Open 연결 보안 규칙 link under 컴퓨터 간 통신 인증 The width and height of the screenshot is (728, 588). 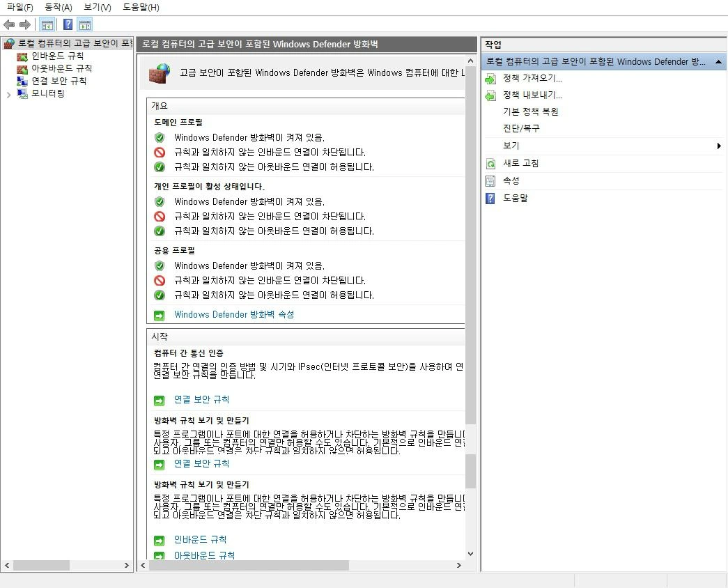201,399
